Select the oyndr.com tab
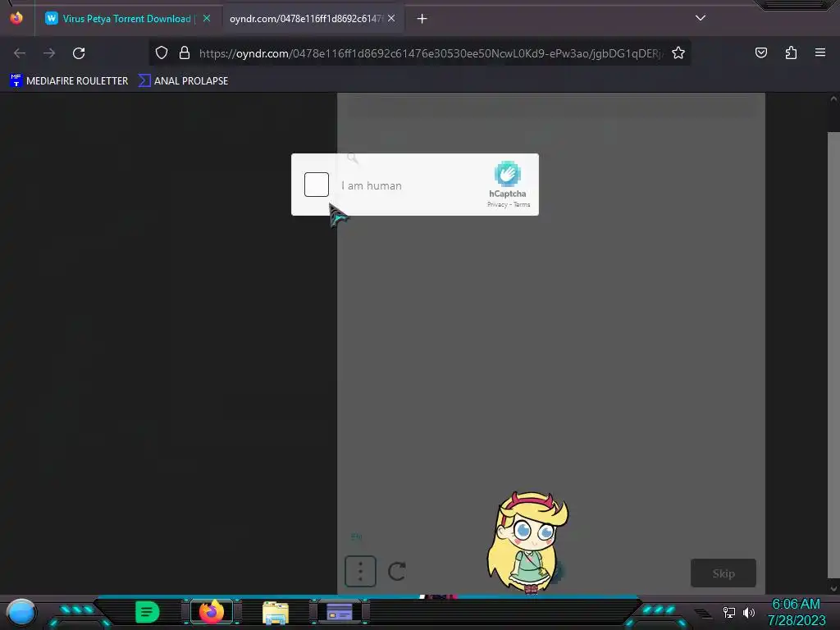Viewport: 840px width, 630px height. click(x=305, y=19)
